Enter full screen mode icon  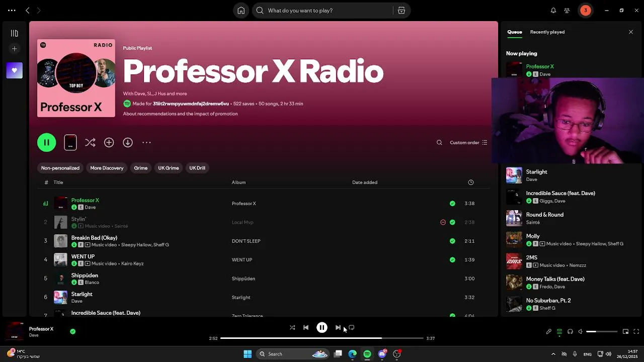(x=636, y=331)
